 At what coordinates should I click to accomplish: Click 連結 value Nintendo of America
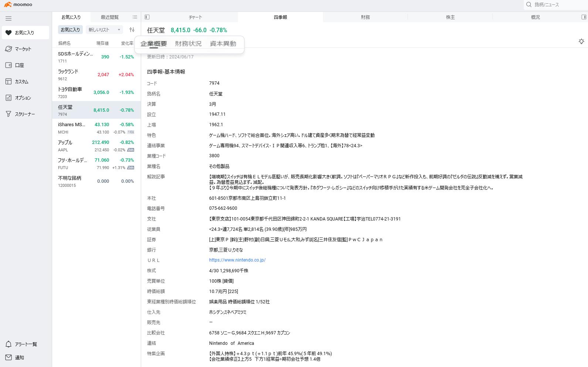pos(231,343)
